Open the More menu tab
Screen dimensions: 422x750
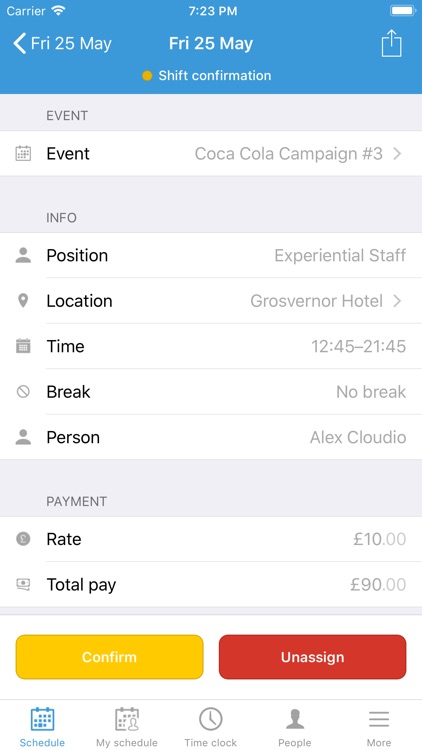tap(379, 727)
